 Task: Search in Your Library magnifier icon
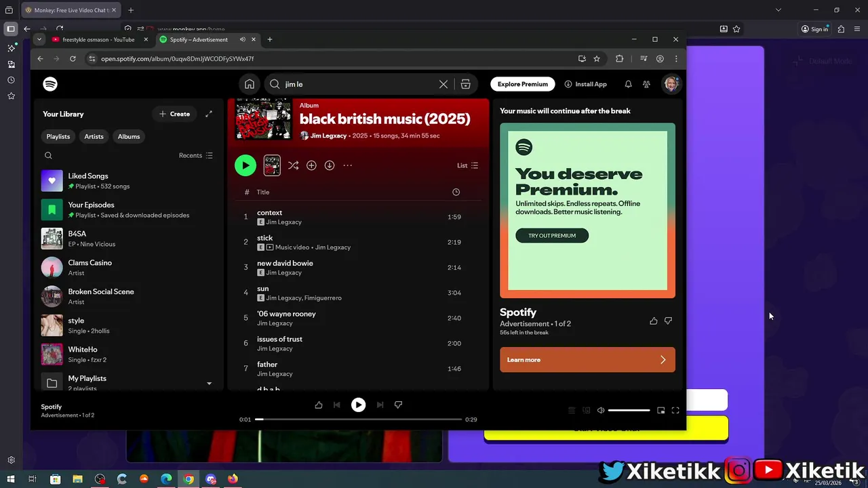pyautogui.click(x=48, y=155)
